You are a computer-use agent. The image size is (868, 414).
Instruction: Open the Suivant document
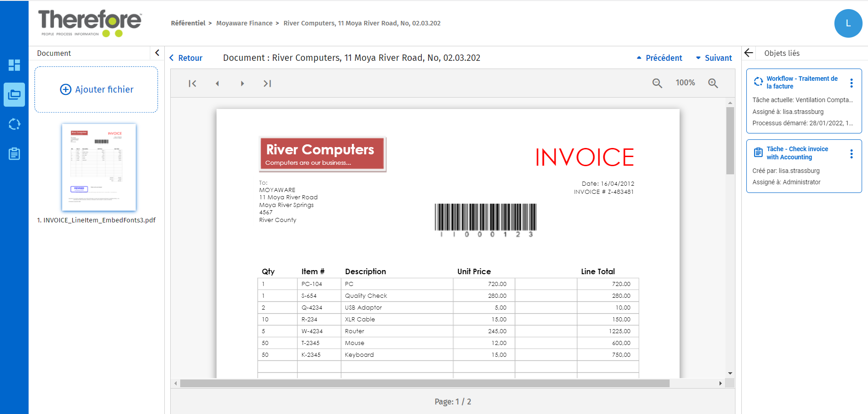[x=714, y=58]
